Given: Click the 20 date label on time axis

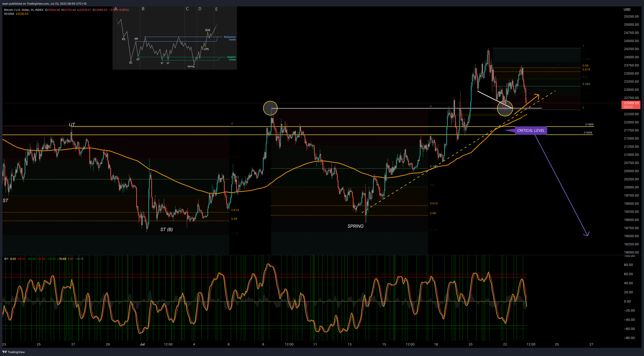Looking at the screenshot, I should coord(471,344).
